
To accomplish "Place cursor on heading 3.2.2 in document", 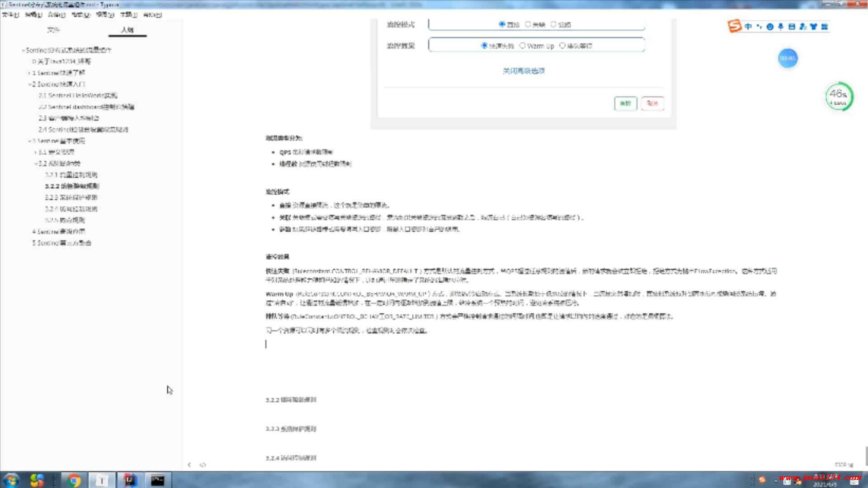I will [x=291, y=400].
